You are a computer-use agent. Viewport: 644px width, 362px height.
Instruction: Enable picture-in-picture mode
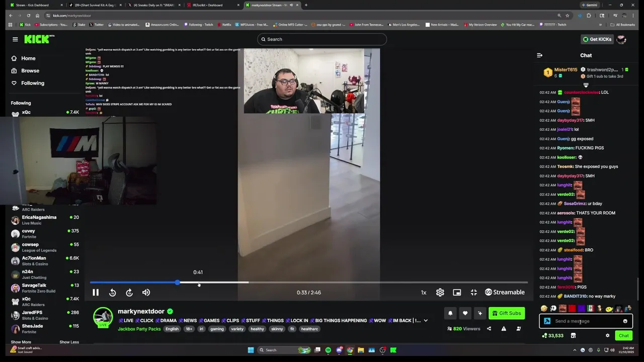point(457,292)
